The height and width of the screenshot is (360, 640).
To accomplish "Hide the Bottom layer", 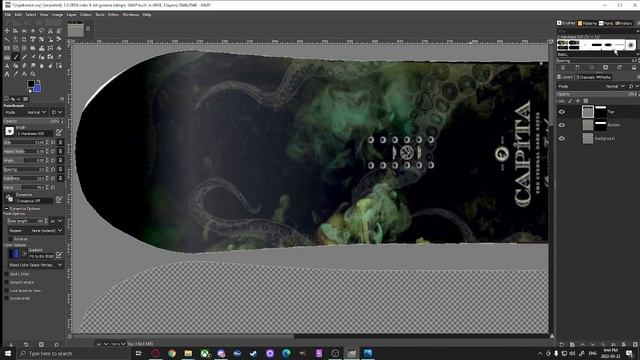I will point(562,125).
